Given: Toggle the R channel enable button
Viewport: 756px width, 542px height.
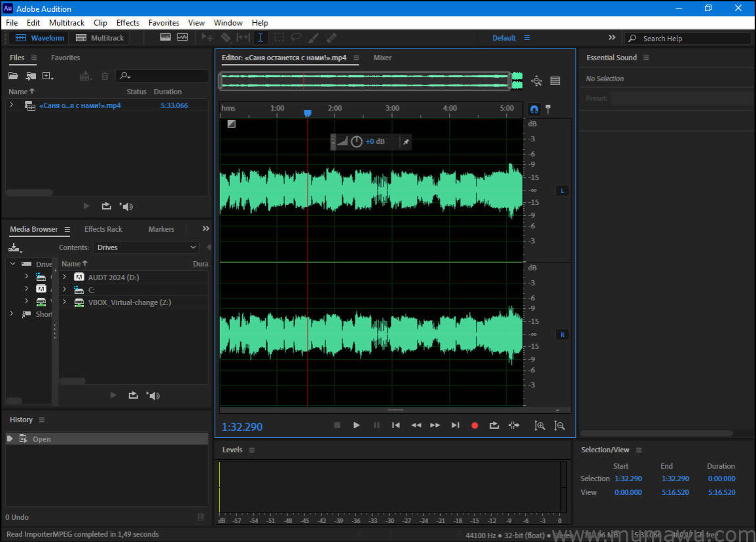Looking at the screenshot, I should 562,334.
